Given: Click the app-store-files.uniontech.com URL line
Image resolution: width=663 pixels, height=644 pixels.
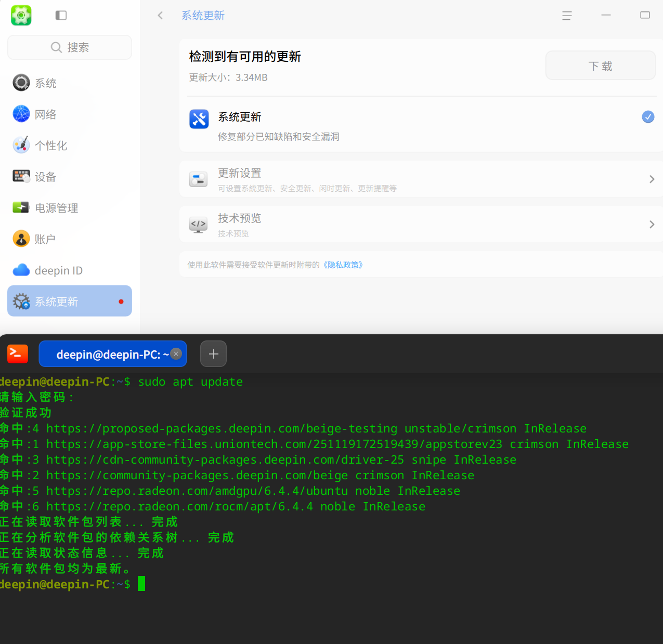Looking at the screenshot, I should [x=314, y=444].
